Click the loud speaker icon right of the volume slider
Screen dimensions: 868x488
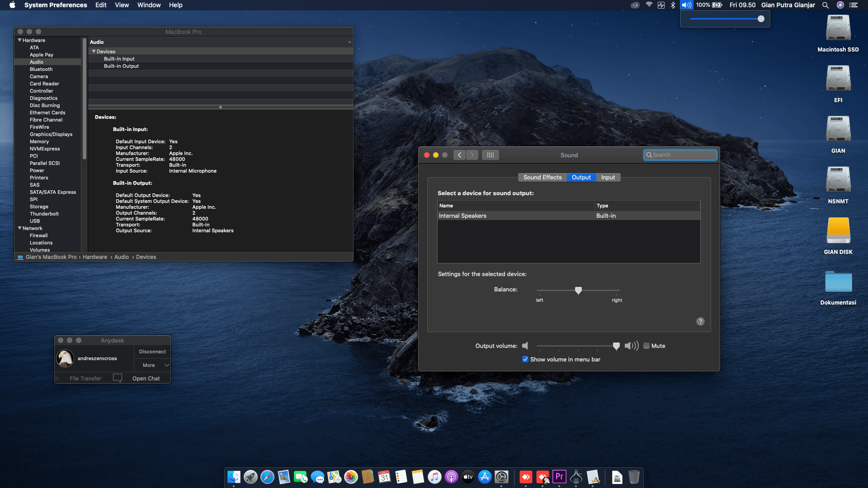coord(631,346)
